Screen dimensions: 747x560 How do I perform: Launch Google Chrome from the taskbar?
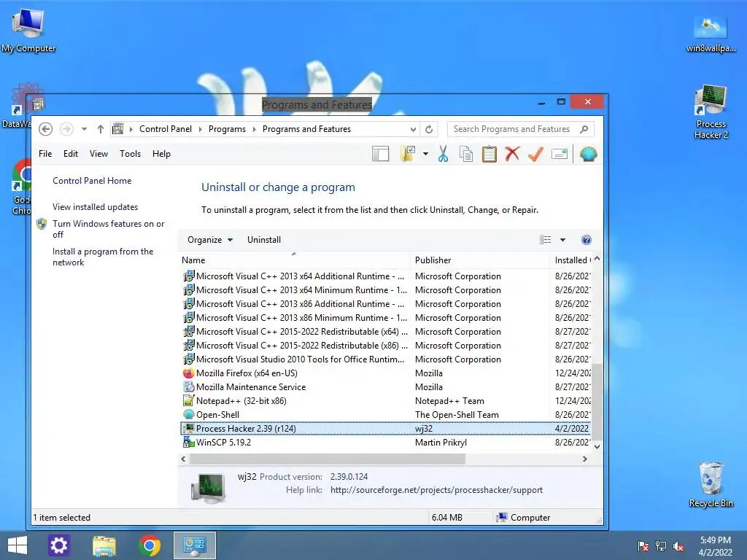click(150, 545)
